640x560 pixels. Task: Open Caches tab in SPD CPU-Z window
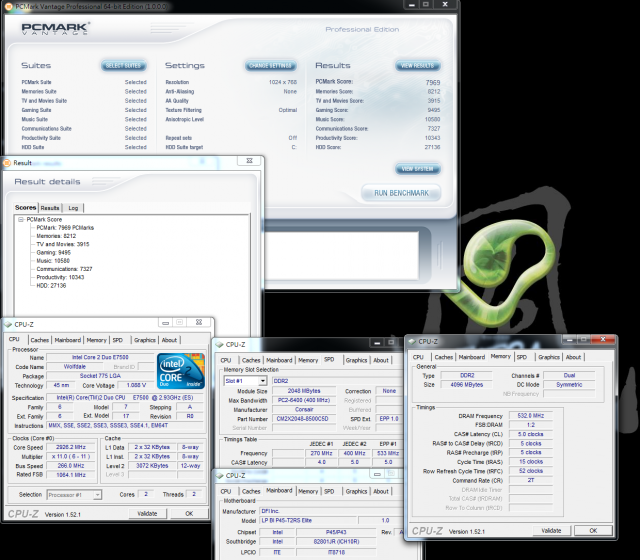click(251, 360)
